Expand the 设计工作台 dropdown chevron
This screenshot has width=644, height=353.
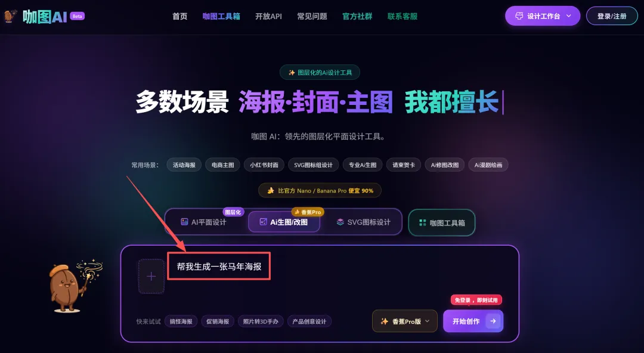pyautogui.click(x=568, y=16)
